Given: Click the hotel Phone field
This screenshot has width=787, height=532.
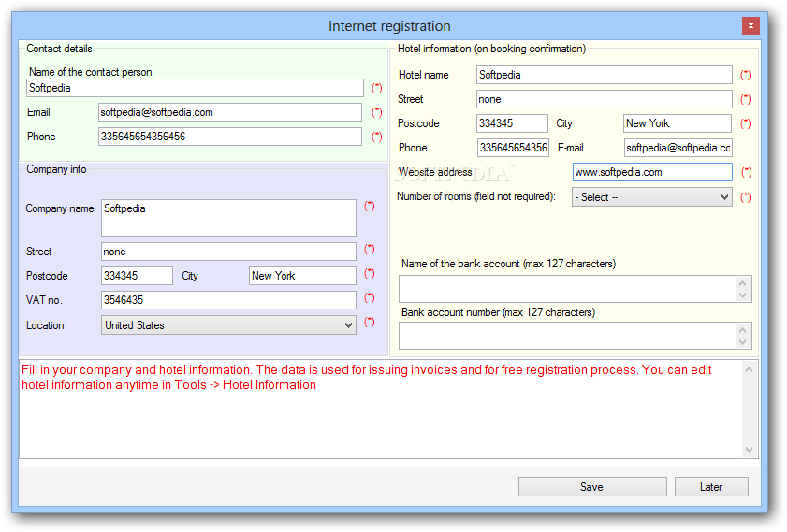Looking at the screenshot, I should click(513, 148).
